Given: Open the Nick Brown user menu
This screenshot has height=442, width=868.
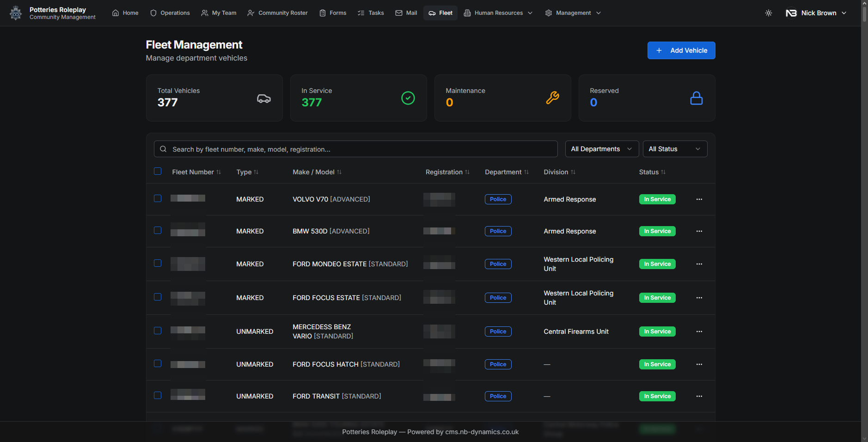Looking at the screenshot, I should pyautogui.click(x=816, y=13).
